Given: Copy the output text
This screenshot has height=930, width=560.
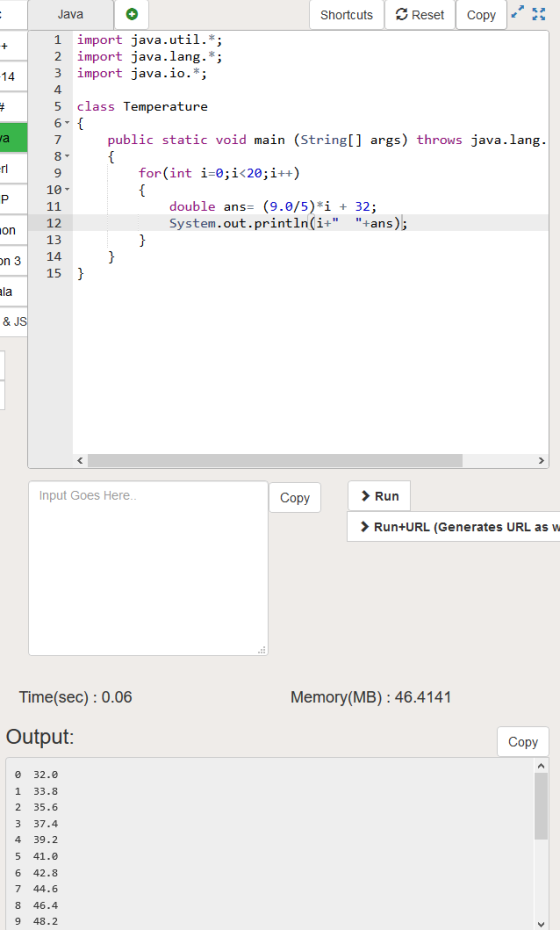Looking at the screenshot, I should pyautogui.click(x=523, y=742).
